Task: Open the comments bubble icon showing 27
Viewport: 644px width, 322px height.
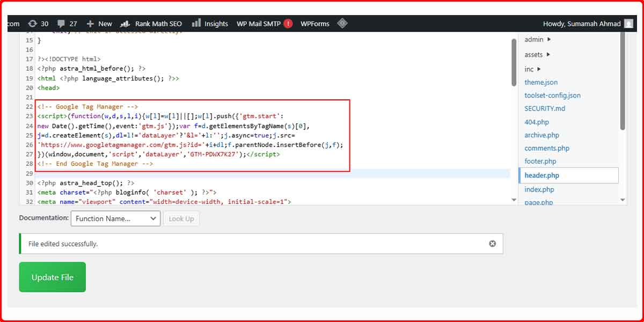Action: (61, 24)
